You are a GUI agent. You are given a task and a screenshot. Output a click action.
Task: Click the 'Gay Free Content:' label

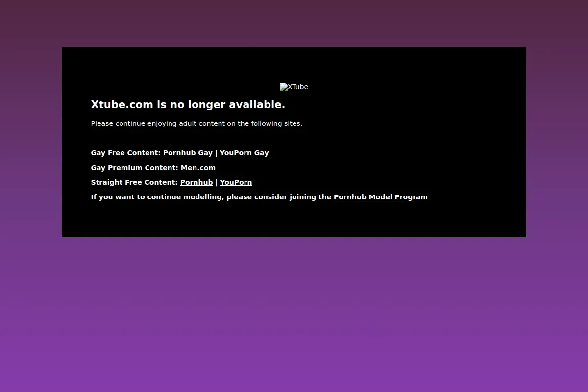coord(126,153)
